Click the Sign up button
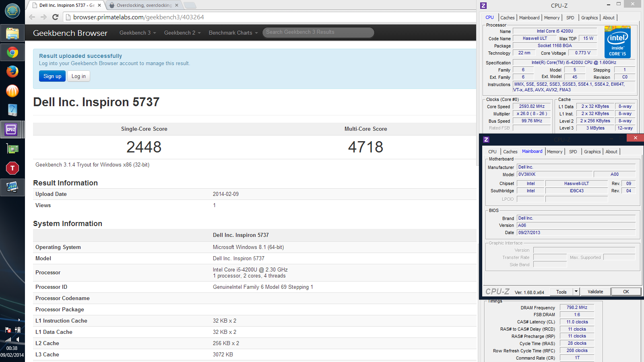 coord(52,76)
